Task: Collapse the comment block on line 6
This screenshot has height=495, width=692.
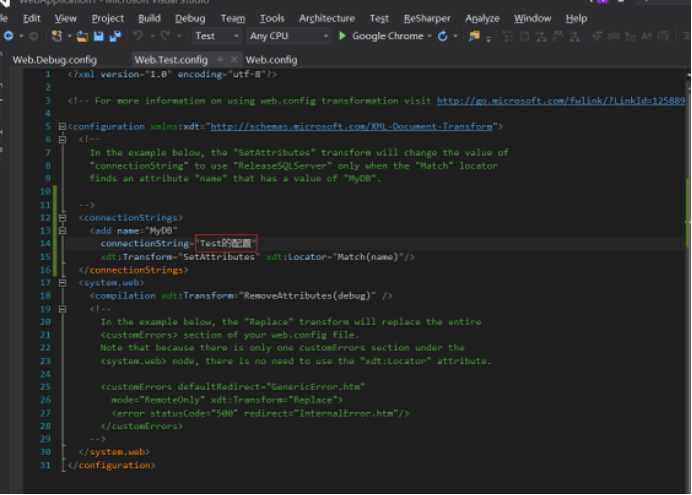Action: pyautogui.click(x=62, y=140)
